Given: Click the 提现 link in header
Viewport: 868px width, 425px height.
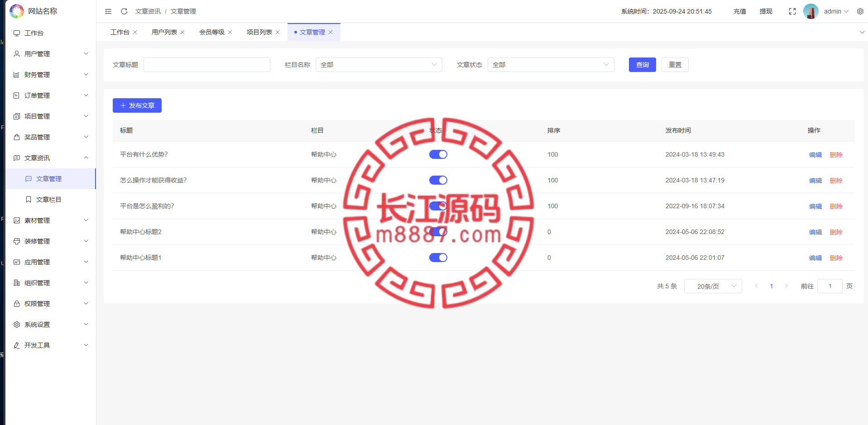Looking at the screenshot, I should pyautogui.click(x=766, y=11).
